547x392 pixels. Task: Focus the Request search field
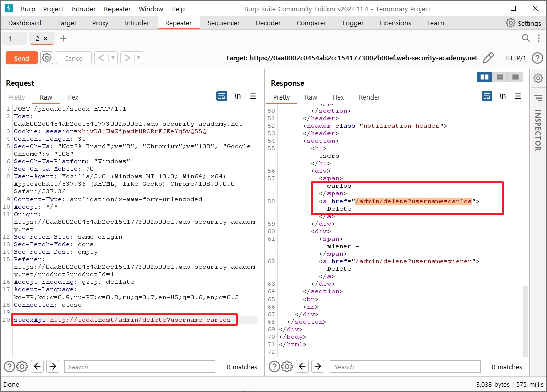coord(140,367)
